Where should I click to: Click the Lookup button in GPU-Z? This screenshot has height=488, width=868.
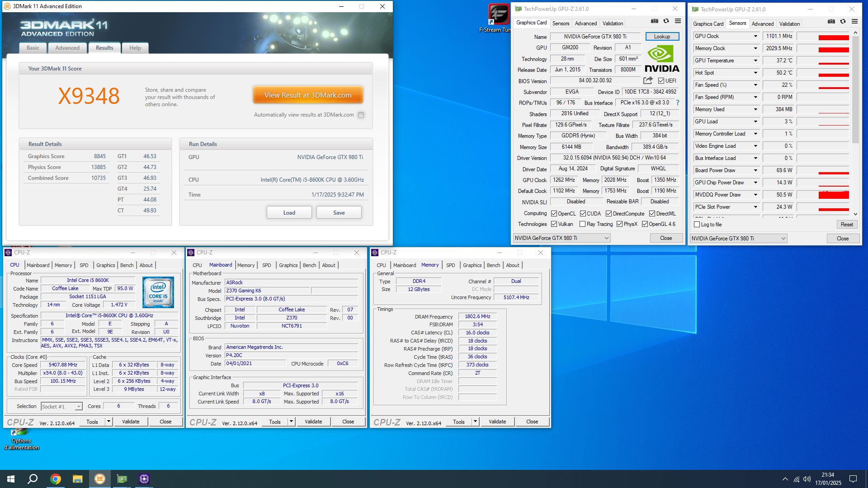(x=662, y=37)
